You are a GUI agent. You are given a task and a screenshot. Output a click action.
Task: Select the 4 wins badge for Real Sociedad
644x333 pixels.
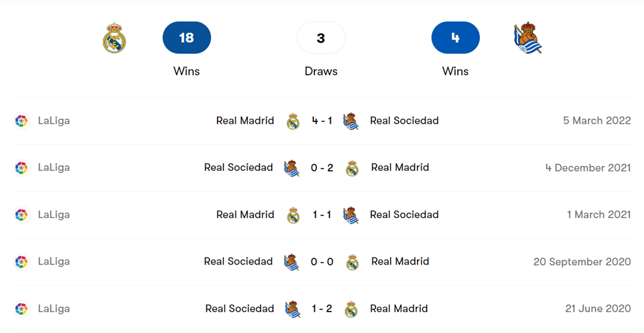tap(455, 38)
